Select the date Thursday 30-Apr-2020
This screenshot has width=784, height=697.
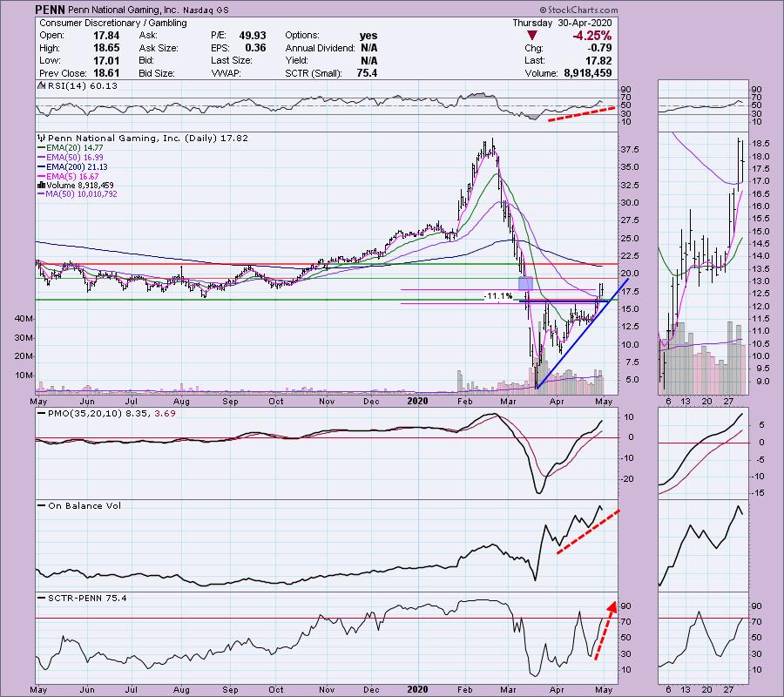pos(562,23)
